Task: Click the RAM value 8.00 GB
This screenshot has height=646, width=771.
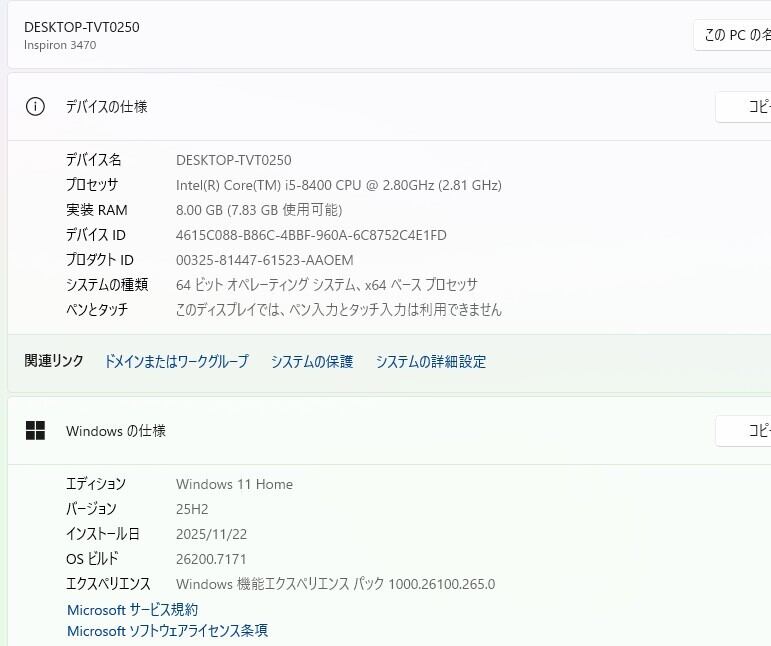Action: pos(259,210)
